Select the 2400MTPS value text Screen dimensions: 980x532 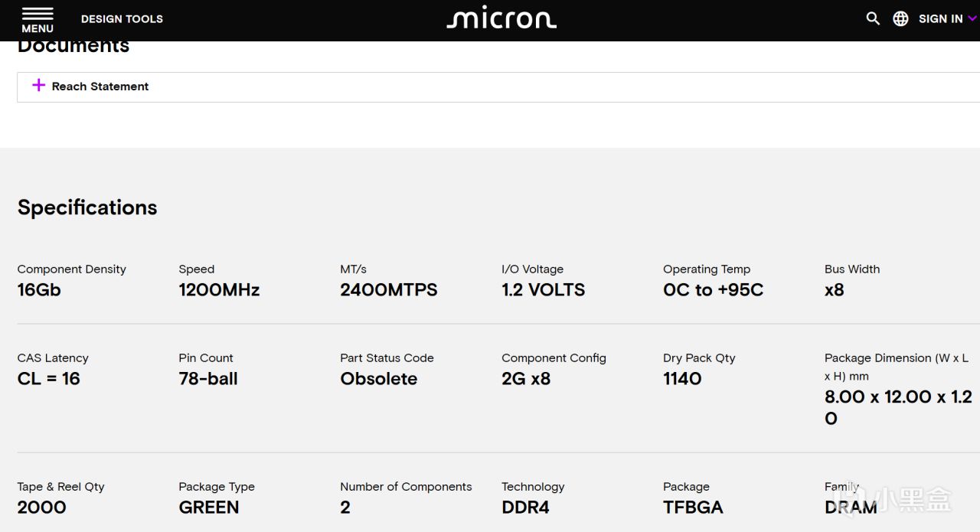tap(388, 290)
